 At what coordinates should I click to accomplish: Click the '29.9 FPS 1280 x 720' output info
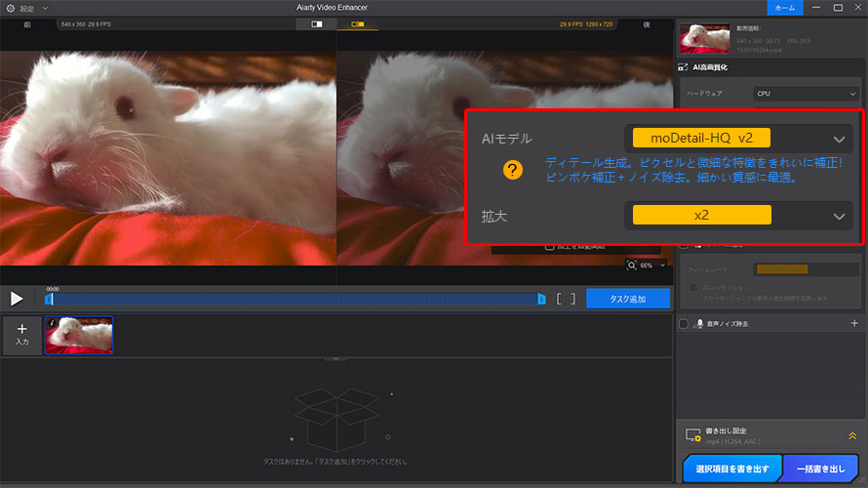tap(586, 24)
